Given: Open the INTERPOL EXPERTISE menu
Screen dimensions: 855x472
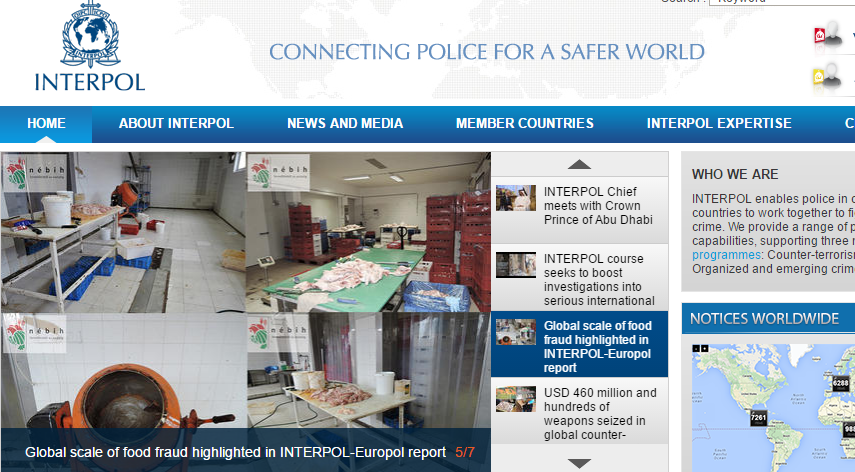Looking at the screenshot, I should coord(719,124).
